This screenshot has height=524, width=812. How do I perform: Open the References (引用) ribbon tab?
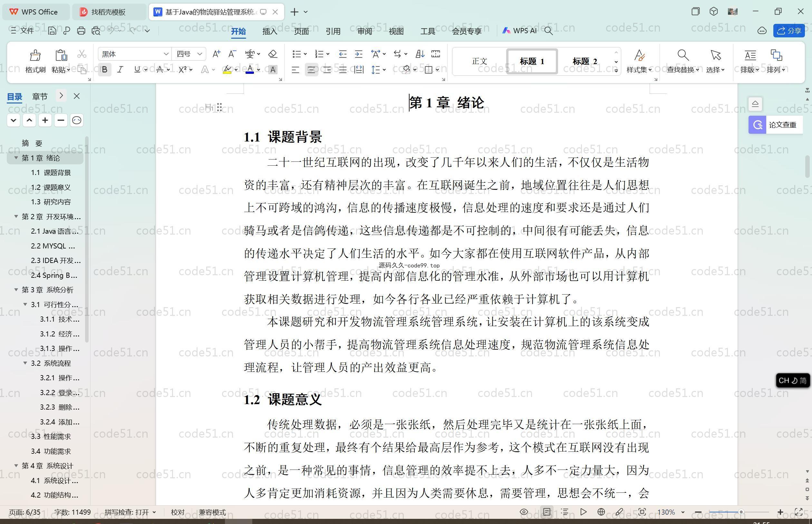click(x=333, y=31)
